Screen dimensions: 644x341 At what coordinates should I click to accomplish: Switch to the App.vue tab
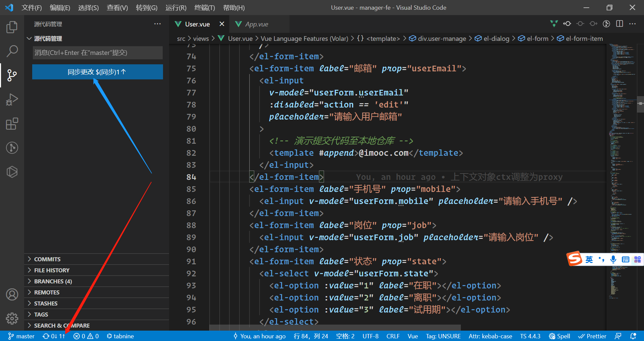click(256, 24)
